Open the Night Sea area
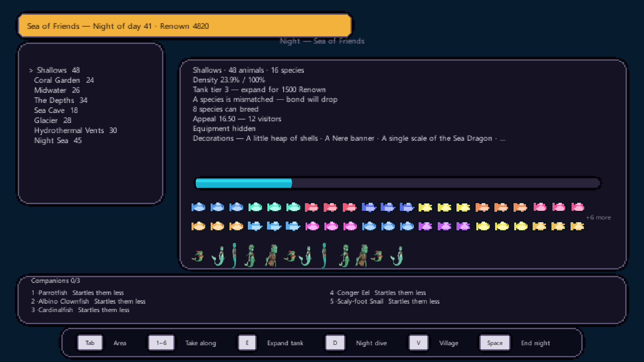 (58, 140)
